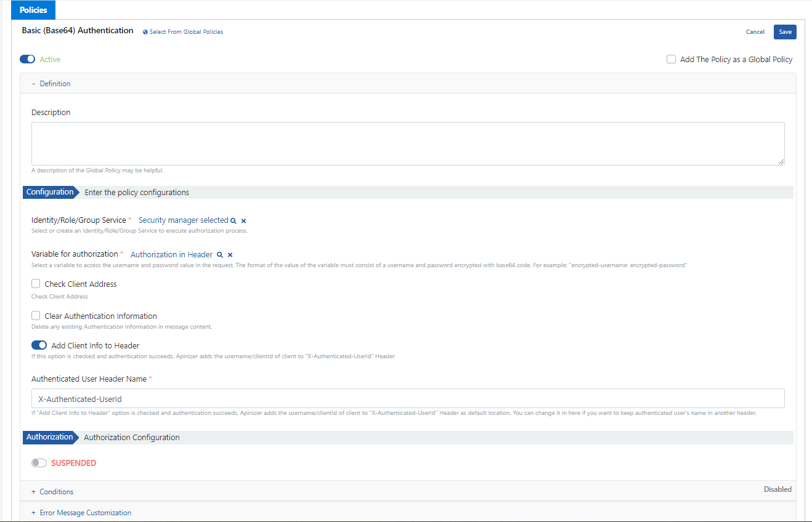Remove the Authorization in Header variable
This screenshot has height=522, width=812.
tap(230, 254)
